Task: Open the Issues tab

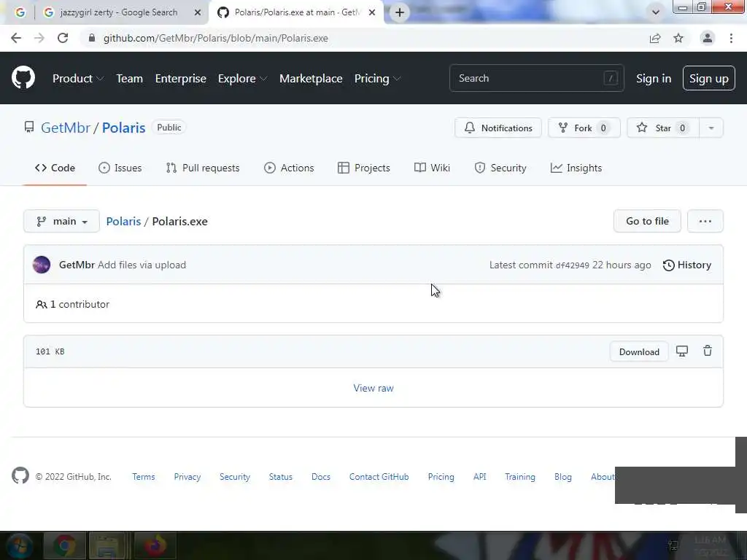Action: tap(120, 168)
